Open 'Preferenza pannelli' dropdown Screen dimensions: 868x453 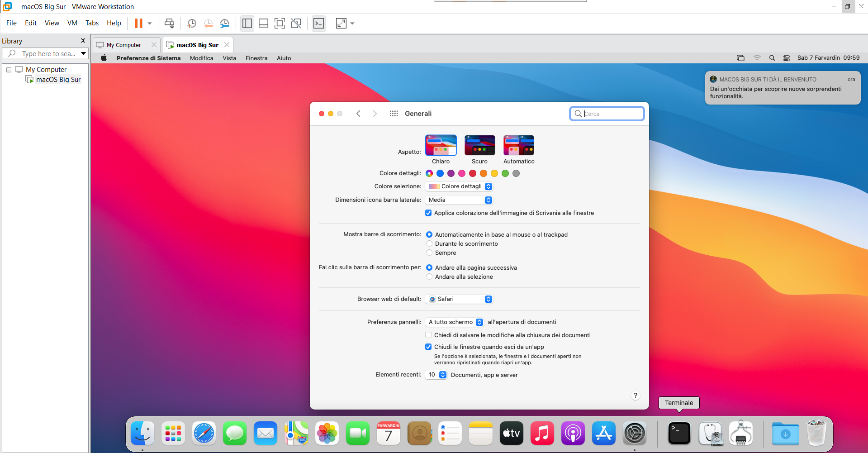click(455, 322)
